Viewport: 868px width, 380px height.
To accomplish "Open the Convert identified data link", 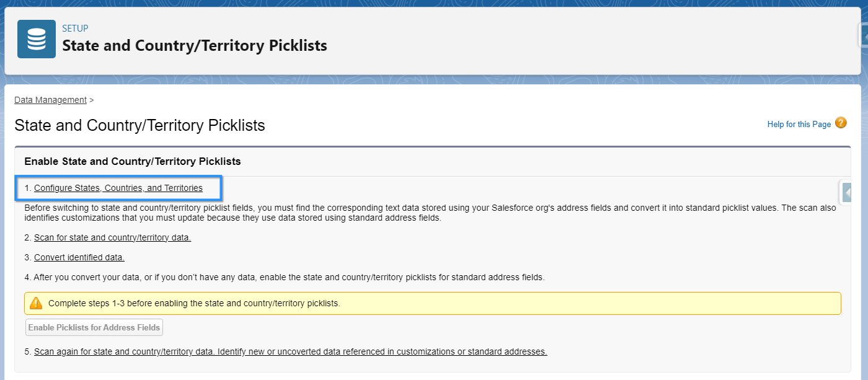I will coord(79,257).
